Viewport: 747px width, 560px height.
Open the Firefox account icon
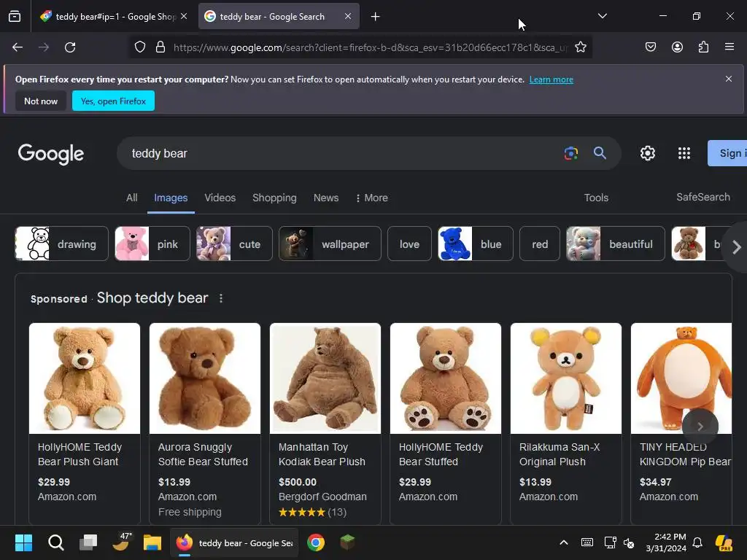click(677, 47)
